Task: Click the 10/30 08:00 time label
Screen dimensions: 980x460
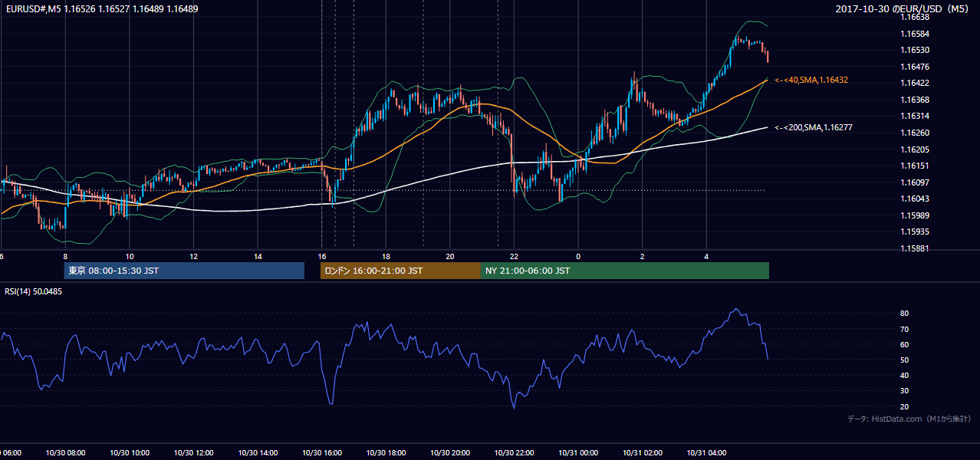Action: [65, 453]
